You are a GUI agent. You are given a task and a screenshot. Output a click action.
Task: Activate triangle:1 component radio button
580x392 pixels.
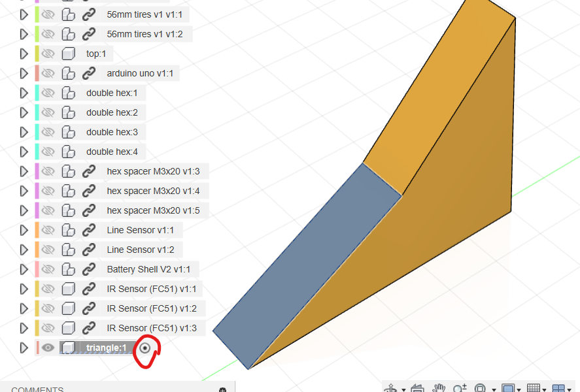point(146,348)
